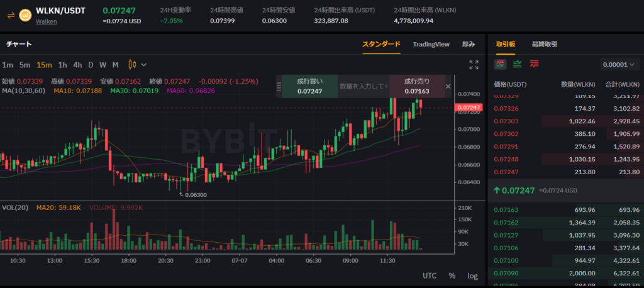Click the VOL(20) indicator label
Screen dimensions: 644x288
[x=15, y=208]
